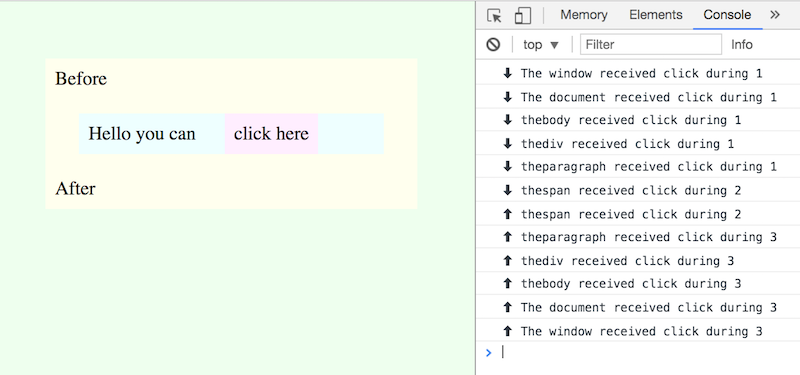The image size is (800, 375).
Task: Select the Console tab
Action: (x=727, y=15)
